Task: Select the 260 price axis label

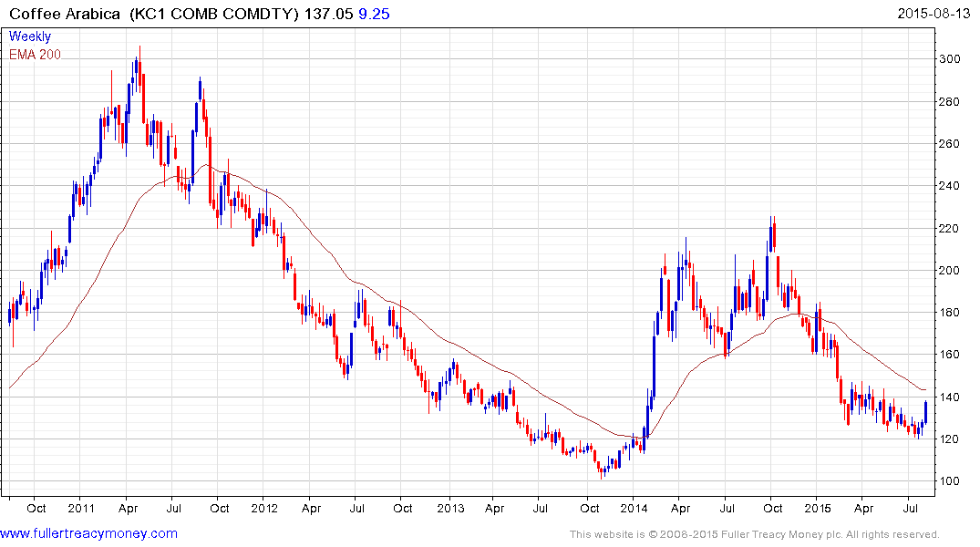Action: pos(949,143)
